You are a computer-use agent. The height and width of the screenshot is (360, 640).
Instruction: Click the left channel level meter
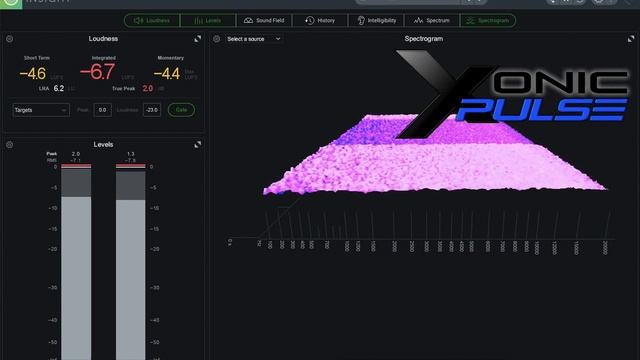(76, 261)
